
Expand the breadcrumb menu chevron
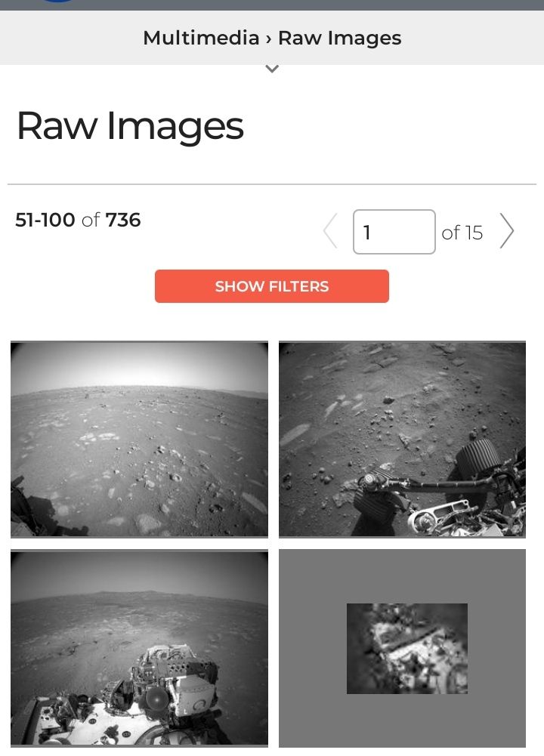(272, 69)
